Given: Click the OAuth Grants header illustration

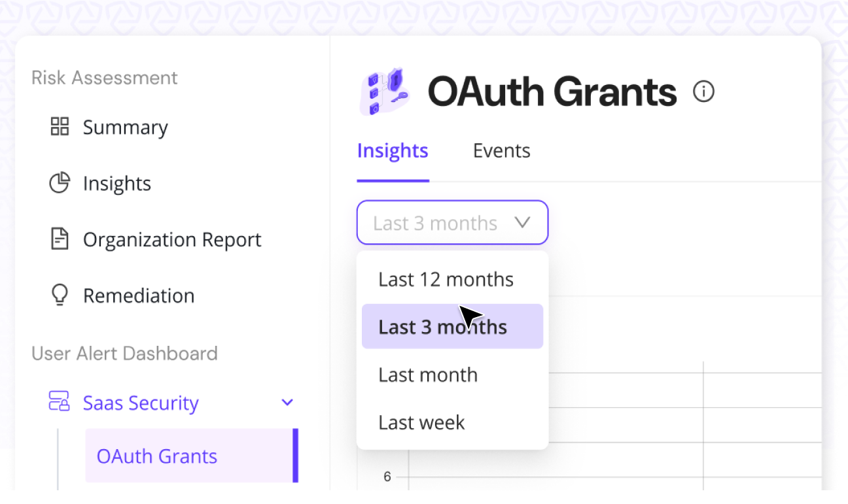Looking at the screenshot, I should 384,92.
